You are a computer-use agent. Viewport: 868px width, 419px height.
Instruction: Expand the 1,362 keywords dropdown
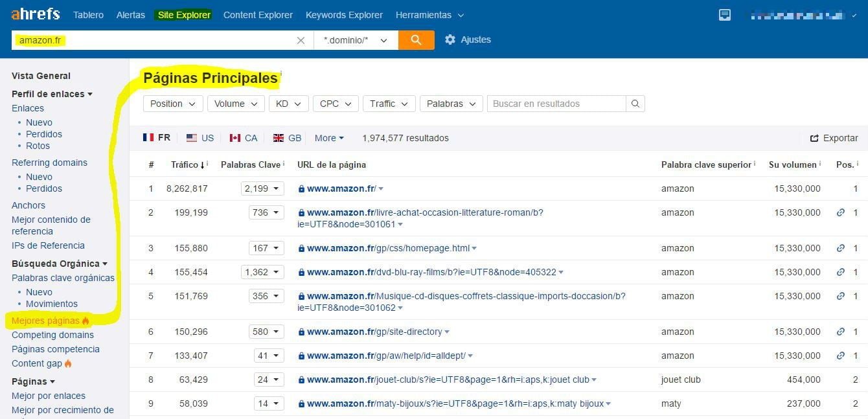[262, 272]
